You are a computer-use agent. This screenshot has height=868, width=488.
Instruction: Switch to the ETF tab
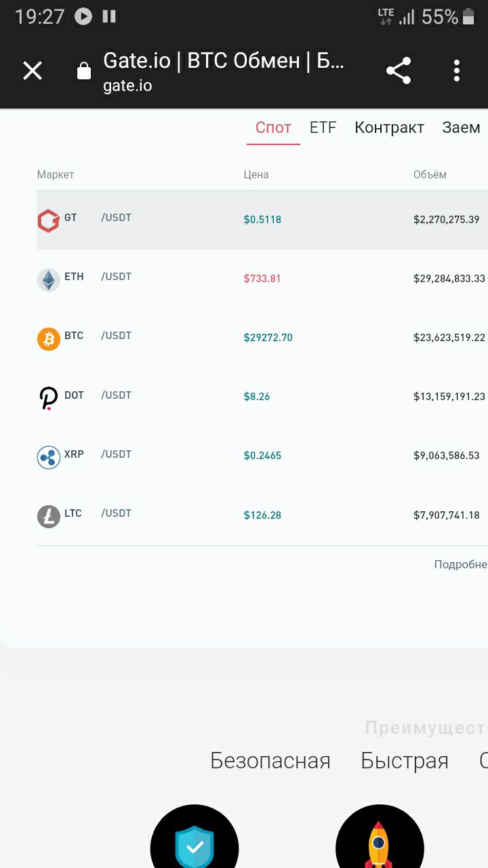coord(323,127)
